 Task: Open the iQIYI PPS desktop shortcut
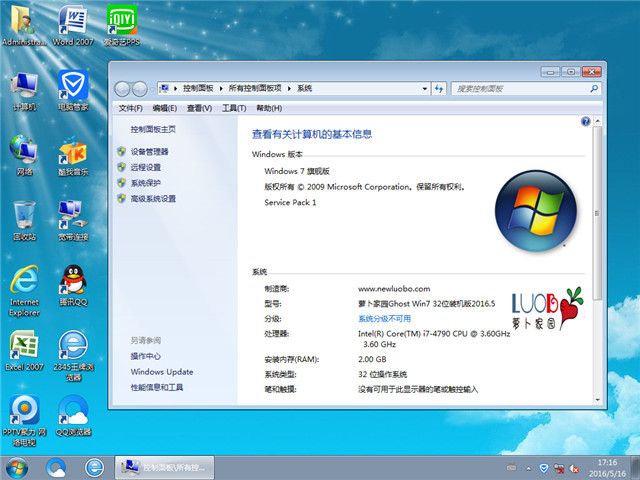(x=122, y=25)
